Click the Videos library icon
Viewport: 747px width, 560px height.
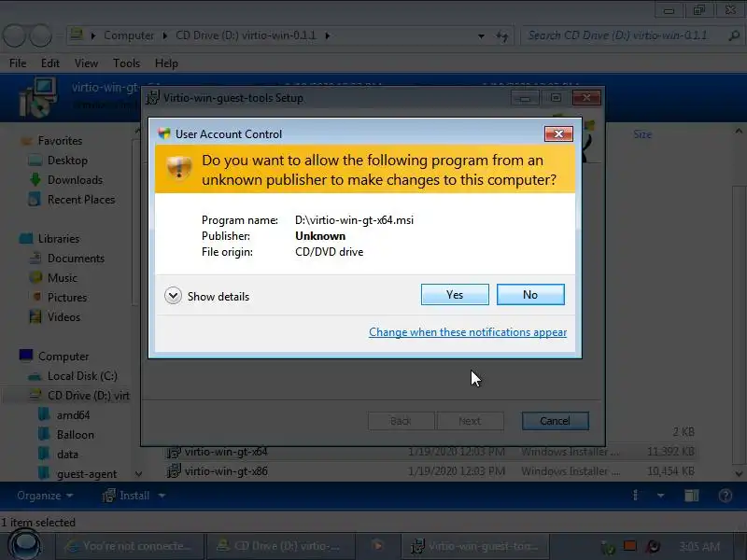click(x=35, y=316)
